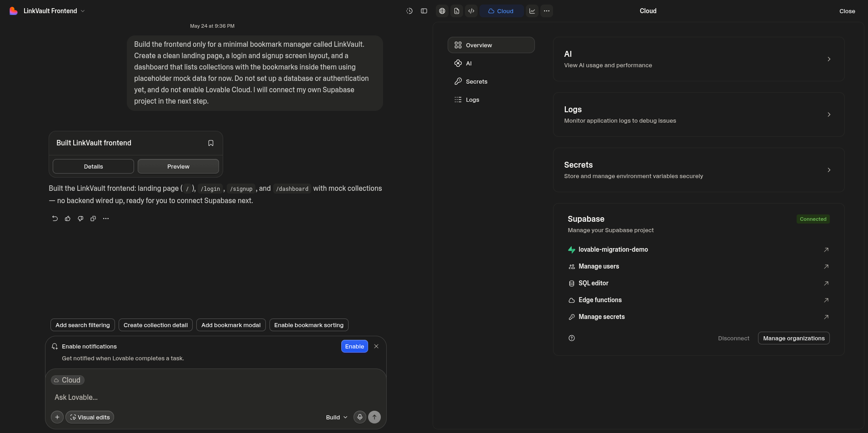The image size is (868, 433).
Task: Choose Create collection detail suggestion
Action: click(x=155, y=325)
